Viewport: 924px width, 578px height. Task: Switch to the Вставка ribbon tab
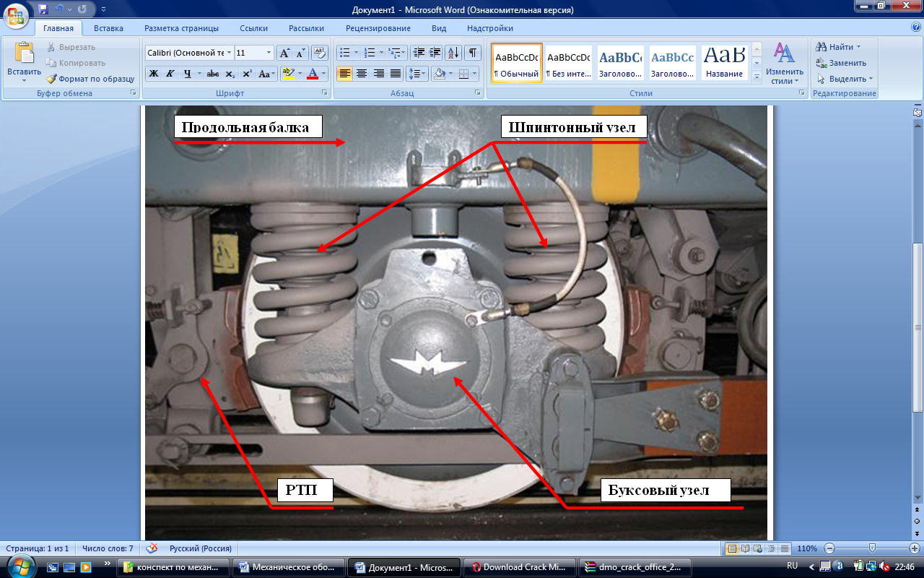point(108,28)
